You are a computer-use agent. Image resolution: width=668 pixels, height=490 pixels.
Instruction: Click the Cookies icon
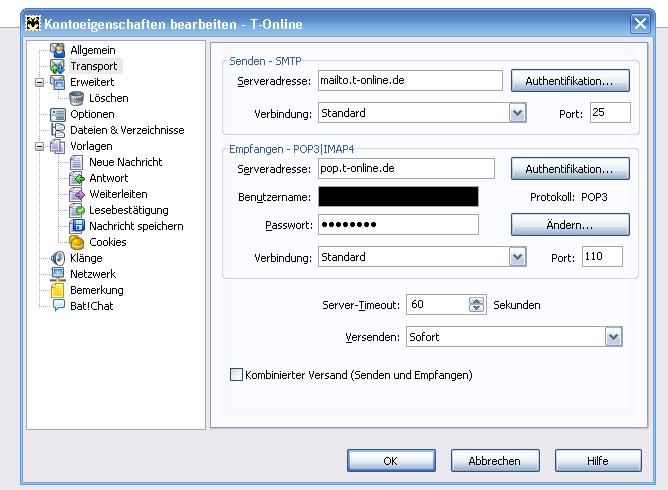(x=77, y=242)
